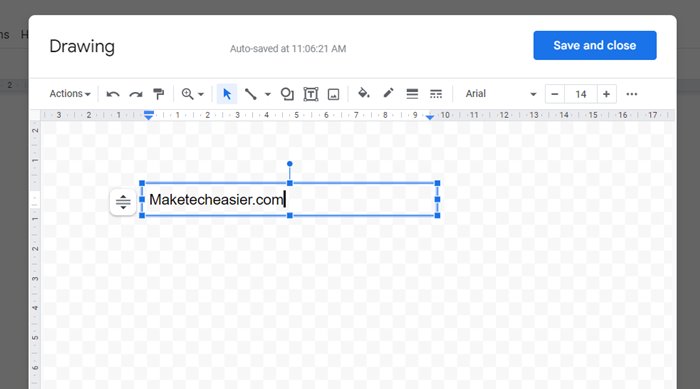Choose the Select arrow tool
The height and width of the screenshot is (389, 700).
point(227,94)
